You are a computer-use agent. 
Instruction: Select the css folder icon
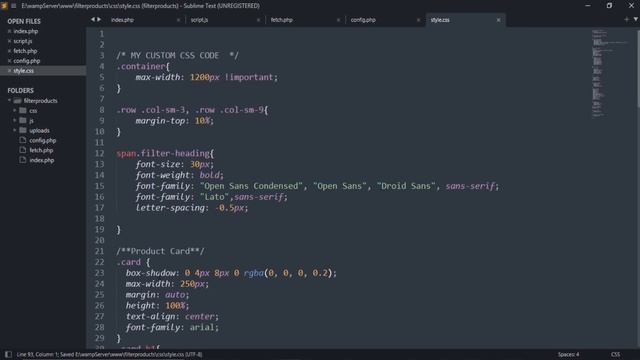point(23,111)
